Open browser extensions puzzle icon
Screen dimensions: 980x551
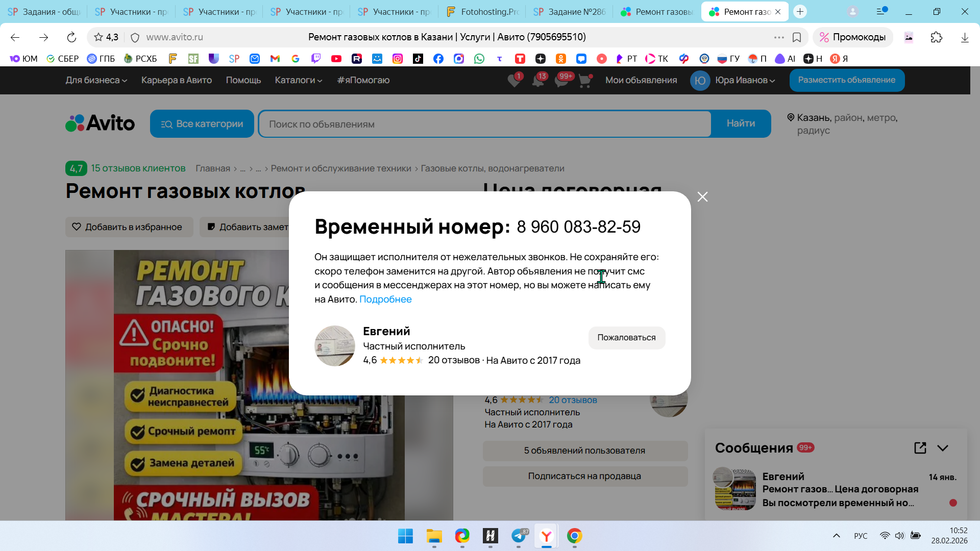point(936,37)
